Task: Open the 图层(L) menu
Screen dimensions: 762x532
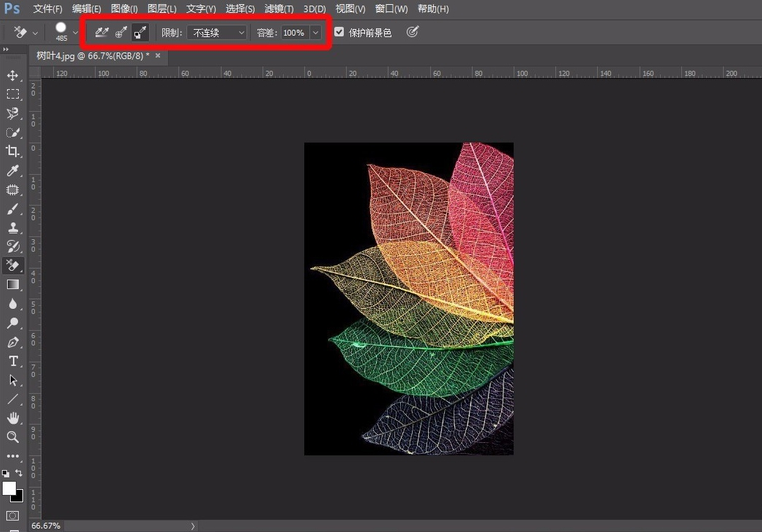Action: click(161, 9)
